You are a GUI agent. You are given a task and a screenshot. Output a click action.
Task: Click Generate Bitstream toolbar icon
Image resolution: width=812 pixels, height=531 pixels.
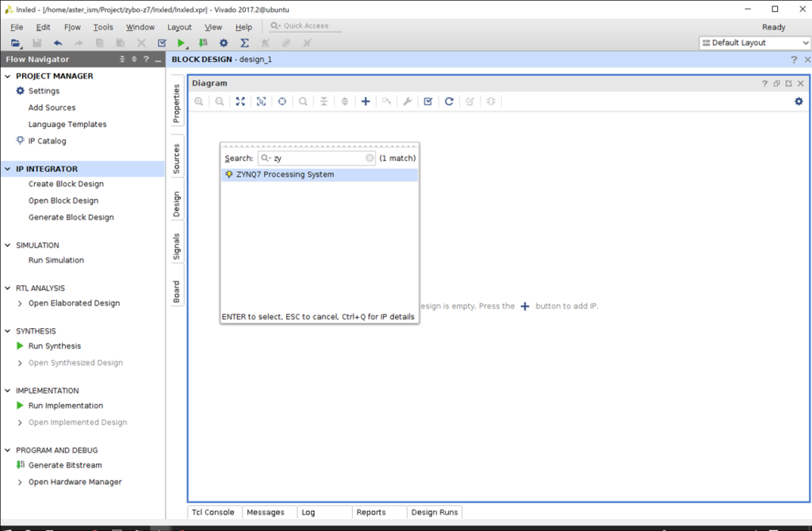203,43
